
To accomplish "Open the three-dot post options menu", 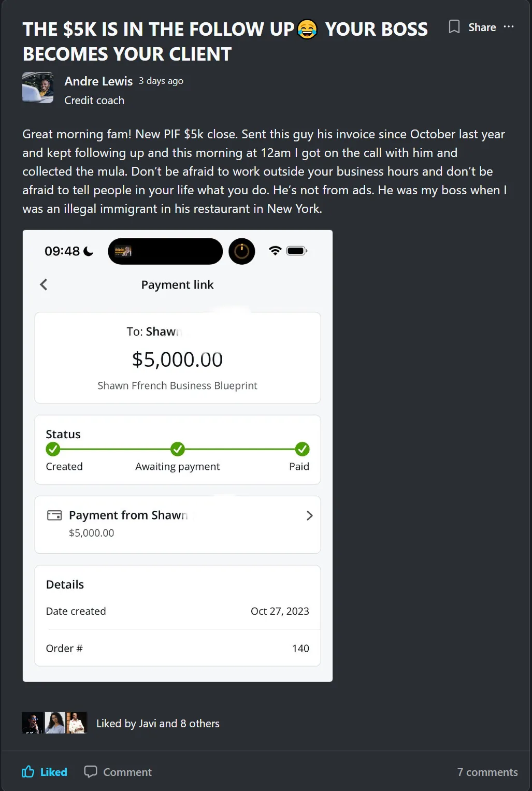I will (x=509, y=27).
